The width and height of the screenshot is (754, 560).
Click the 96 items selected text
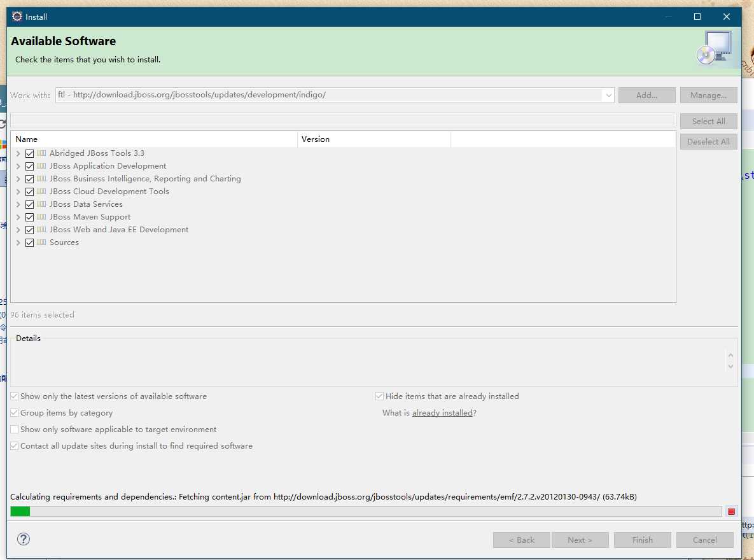click(x=43, y=314)
